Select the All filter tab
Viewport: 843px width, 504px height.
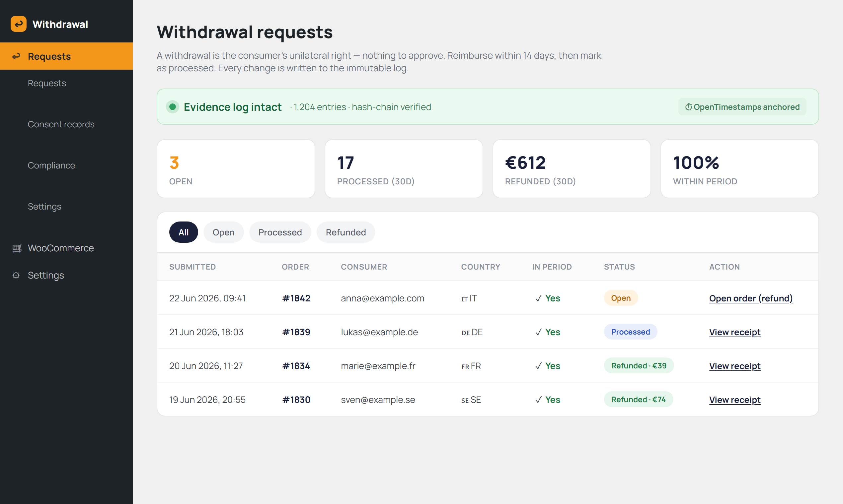[x=184, y=232]
